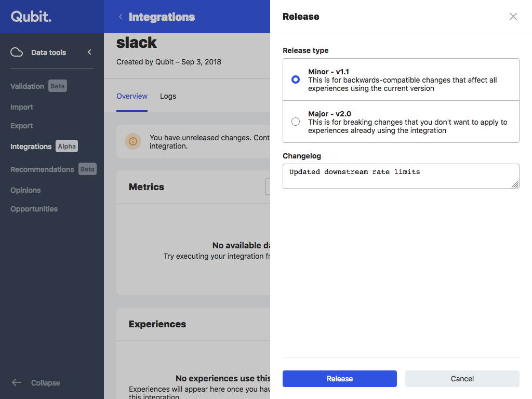Open Import in the sidebar
Image resolution: width=532 pixels, height=399 pixels.
click(22, 107)
